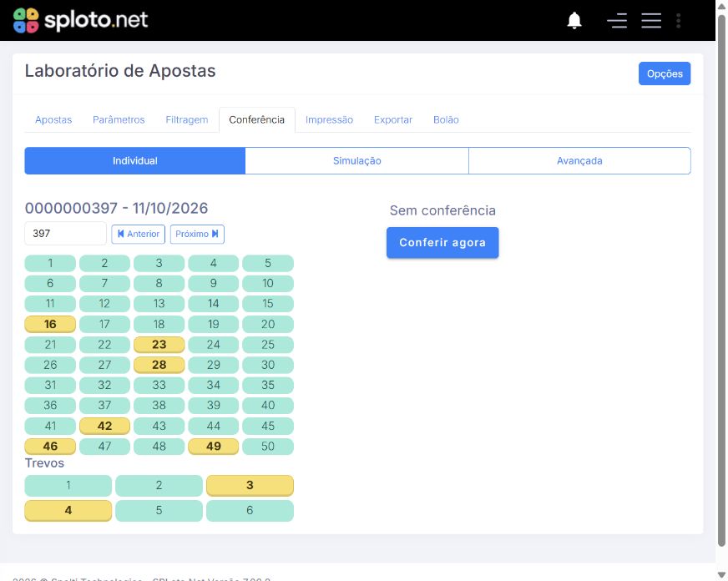Click the Sem conferência status text

[442, 210]
